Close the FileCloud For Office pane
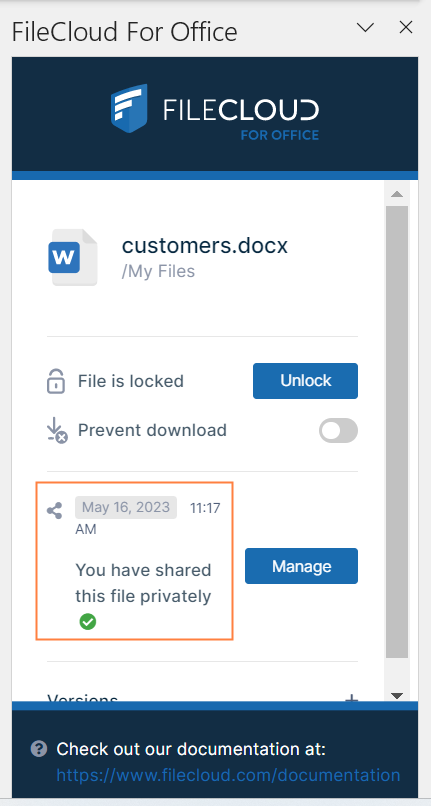 click(x=406, y=28)
